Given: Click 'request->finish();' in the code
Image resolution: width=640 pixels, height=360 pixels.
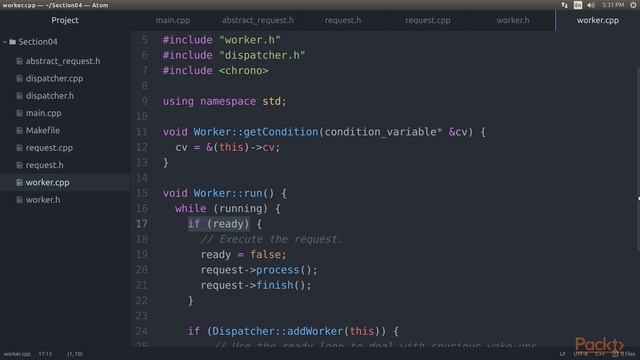Looking at the screenshot, I should click(x=256, y=285).
